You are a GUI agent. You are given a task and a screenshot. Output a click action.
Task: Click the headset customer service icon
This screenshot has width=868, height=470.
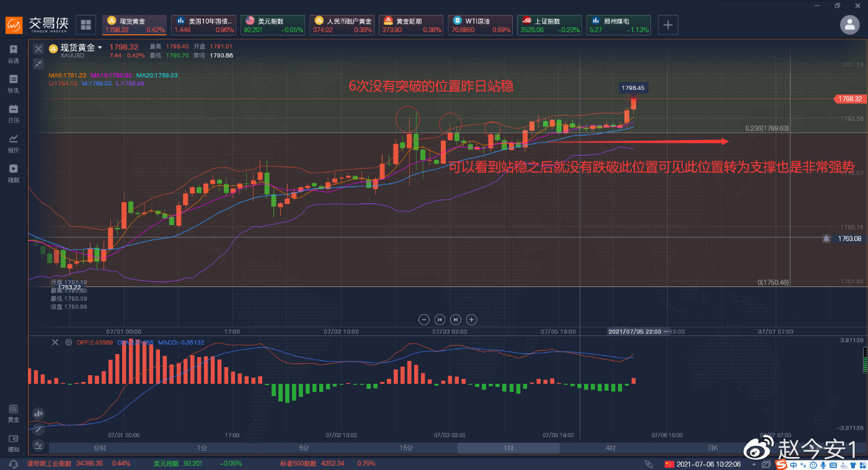pos(13,464)
